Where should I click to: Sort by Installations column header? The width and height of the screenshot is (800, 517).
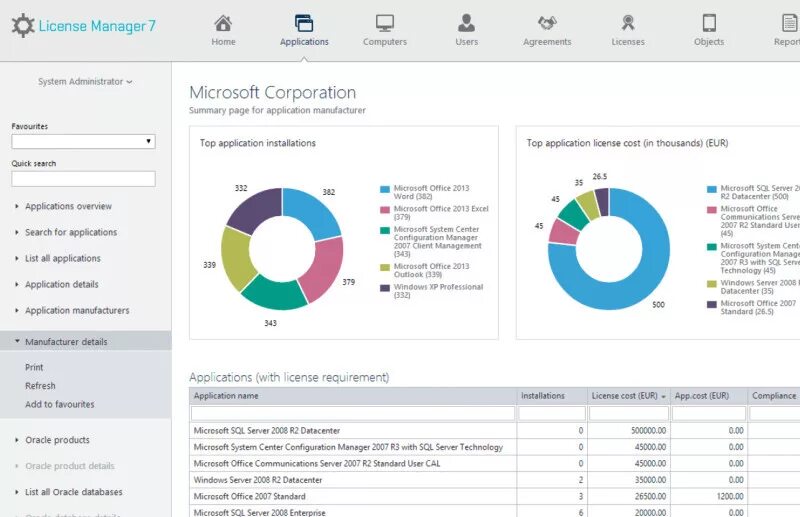552,396
